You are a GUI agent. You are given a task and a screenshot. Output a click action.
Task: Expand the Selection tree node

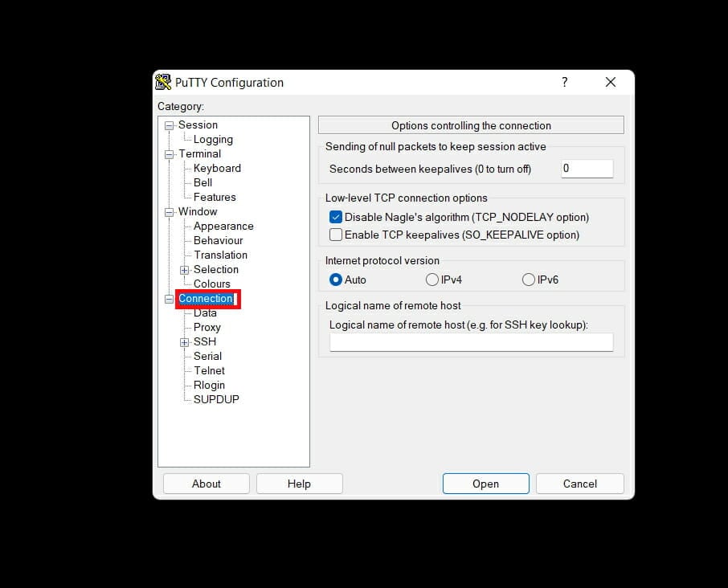coord(184,270)
